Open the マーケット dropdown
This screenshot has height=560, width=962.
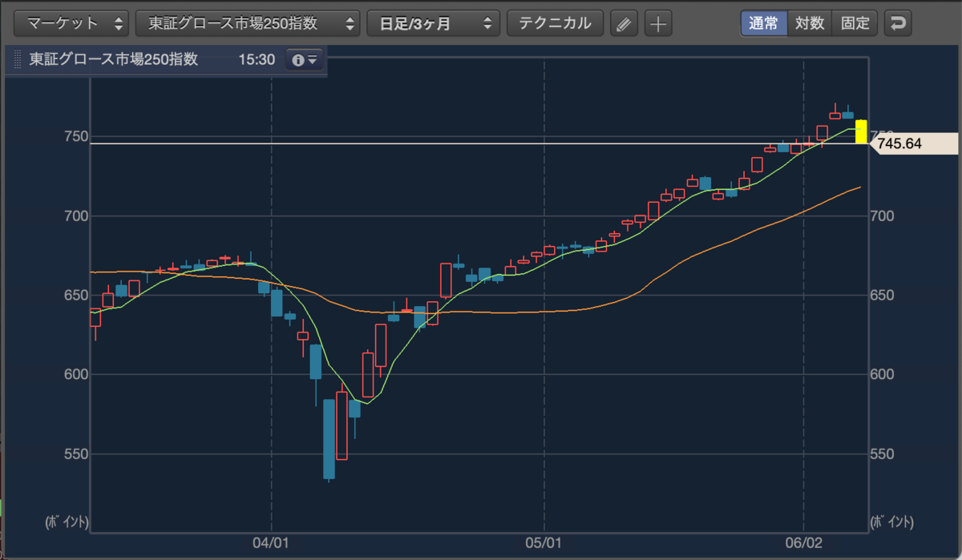click(x=72, y=23)
